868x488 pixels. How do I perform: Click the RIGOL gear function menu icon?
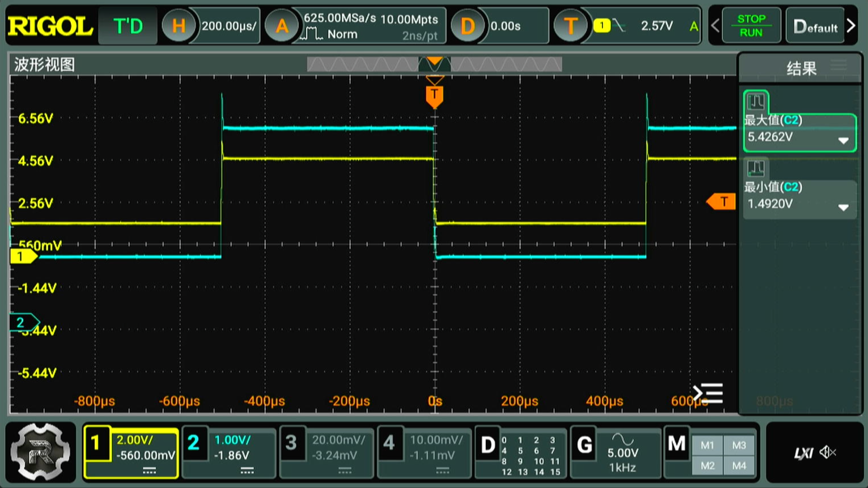(x=40, y=452)
